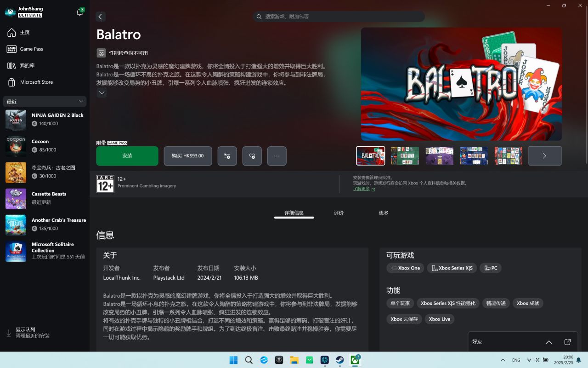This screenshot has width=588, height=368.
Task: Open Cassette Beasts in recent list
Action: point(45,198)
